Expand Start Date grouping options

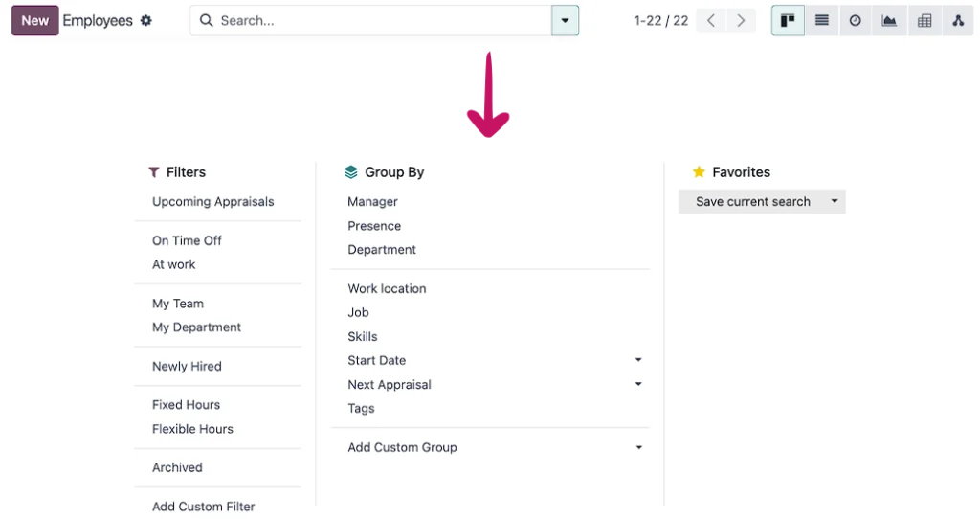(638, 360)
